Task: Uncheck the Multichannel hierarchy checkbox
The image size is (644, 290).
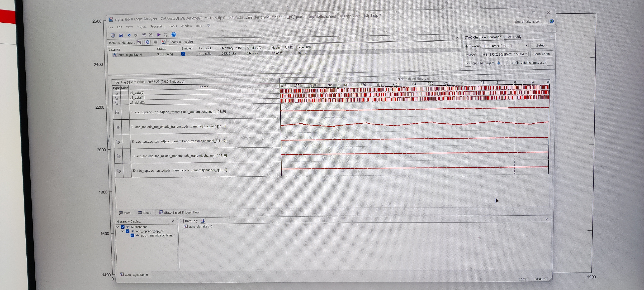Action: tap(123, 227)
